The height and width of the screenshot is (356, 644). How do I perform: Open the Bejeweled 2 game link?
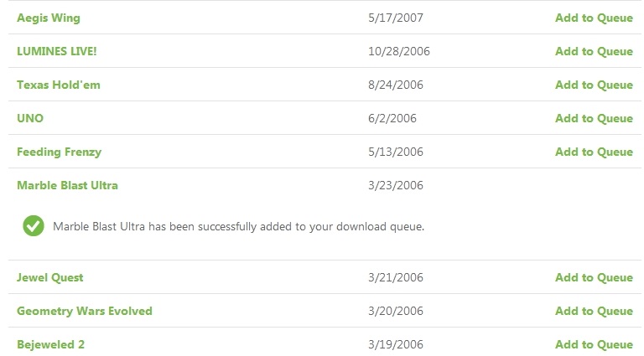50,344
